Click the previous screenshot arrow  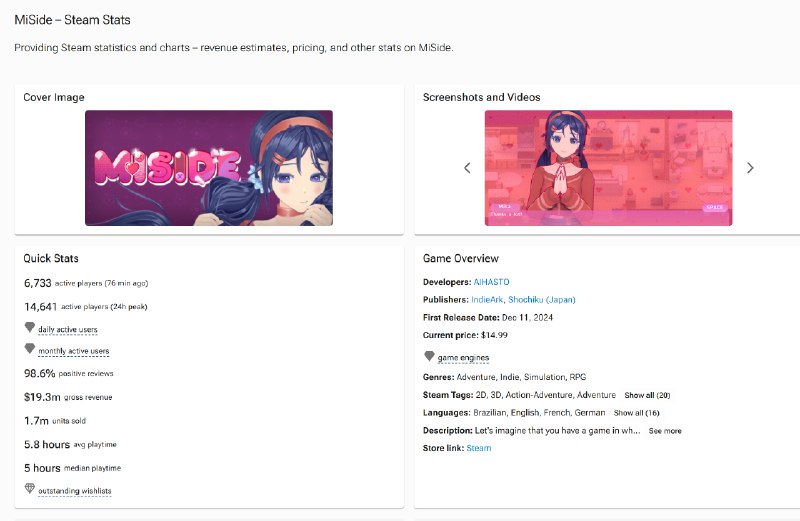point(467,168)
